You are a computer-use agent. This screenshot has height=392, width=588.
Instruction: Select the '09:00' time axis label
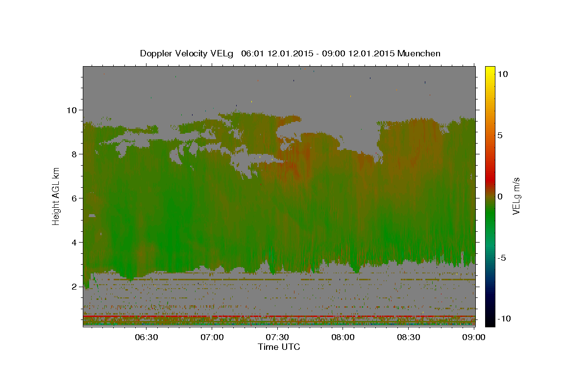coord(474,337)
